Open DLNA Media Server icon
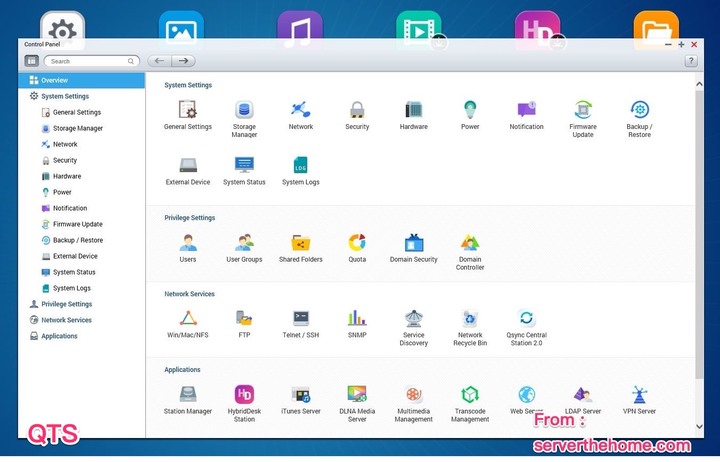Viewport: 720px width, 462px height. coord(357,394)
